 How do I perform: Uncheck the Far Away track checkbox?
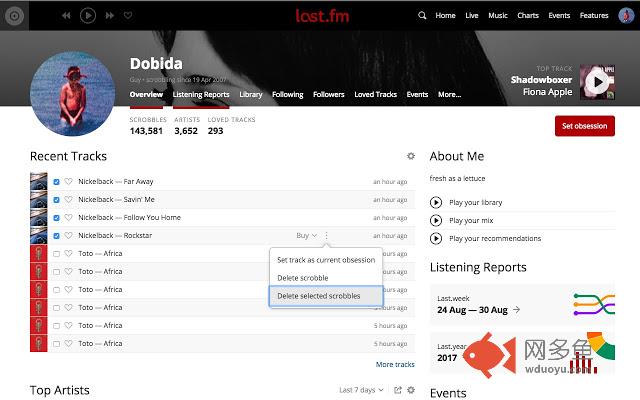(x=56, y=182)
